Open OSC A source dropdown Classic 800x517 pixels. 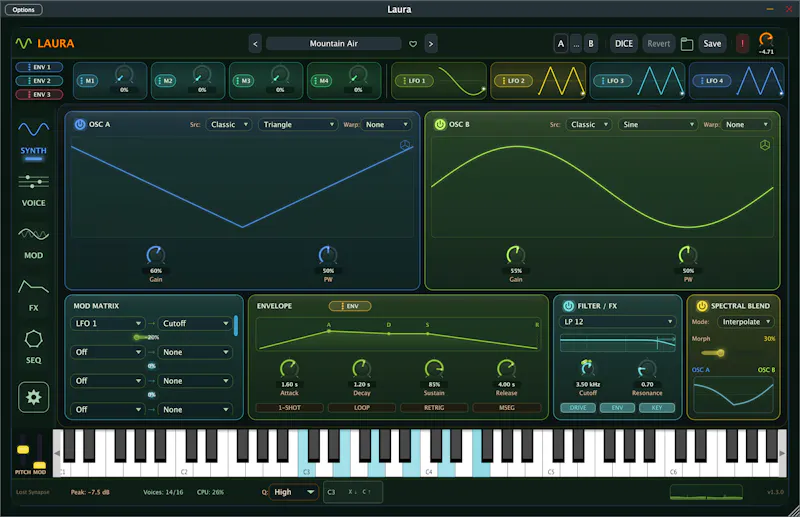(x=229, y=125)
